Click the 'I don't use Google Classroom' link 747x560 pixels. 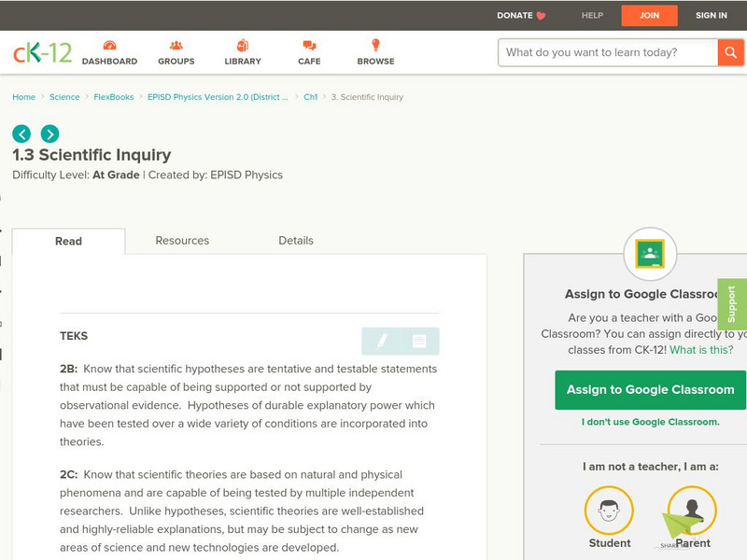[651, 422]
